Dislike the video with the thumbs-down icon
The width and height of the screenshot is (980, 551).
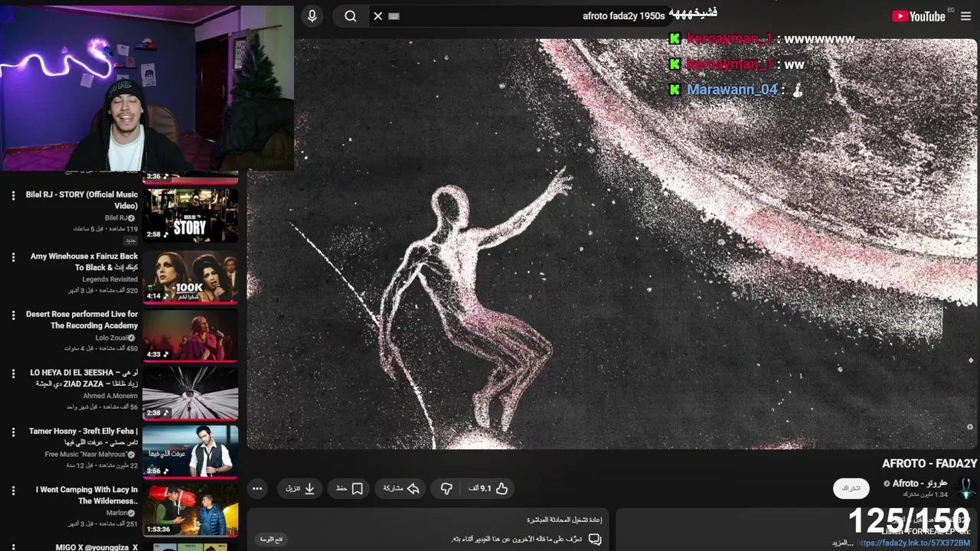click(x=446, y=488)
